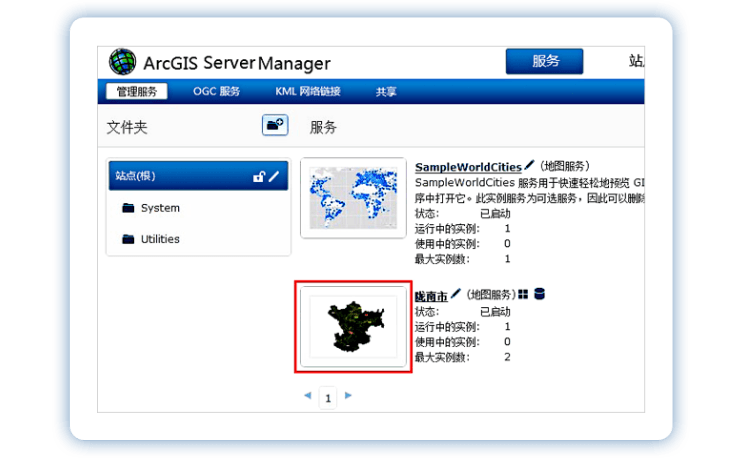This screenshot has width=742, height=458.
Task: Click the ArcGIS Server Manager title
Action: pos(237,63)
